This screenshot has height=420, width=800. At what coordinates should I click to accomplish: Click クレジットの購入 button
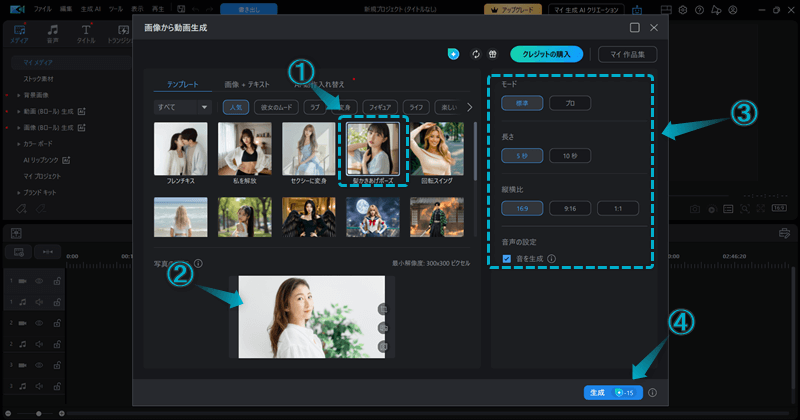(546, 54)
